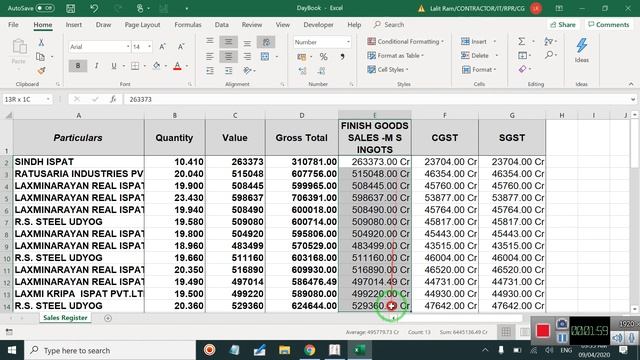Click Increase Indent icon
The width and height of the screenshot is (640, 360).
[x=228, y=71]
